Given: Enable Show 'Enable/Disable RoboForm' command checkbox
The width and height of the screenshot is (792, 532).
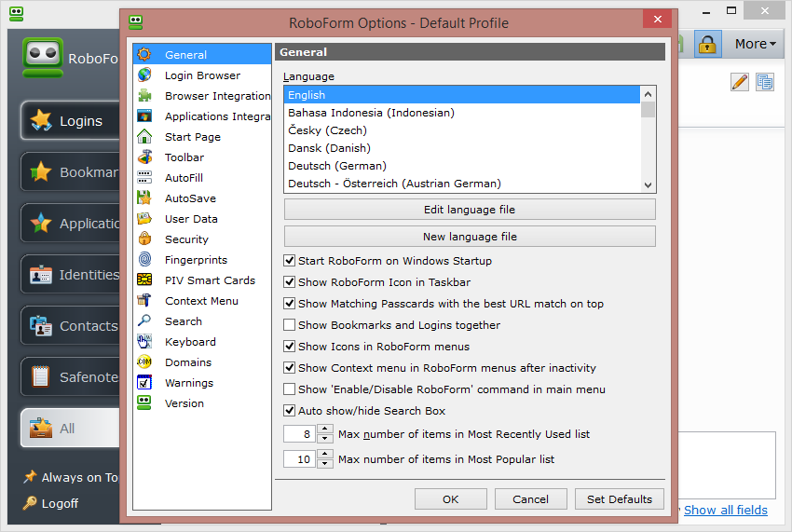Looking at the screenshot, I should pyautogui.click(x=289, y=389).
